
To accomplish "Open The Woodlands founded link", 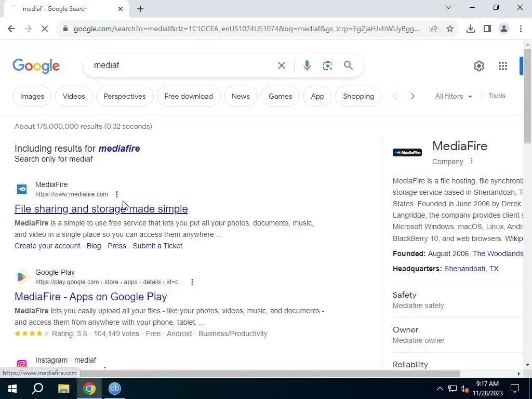I will click(498, 254).
